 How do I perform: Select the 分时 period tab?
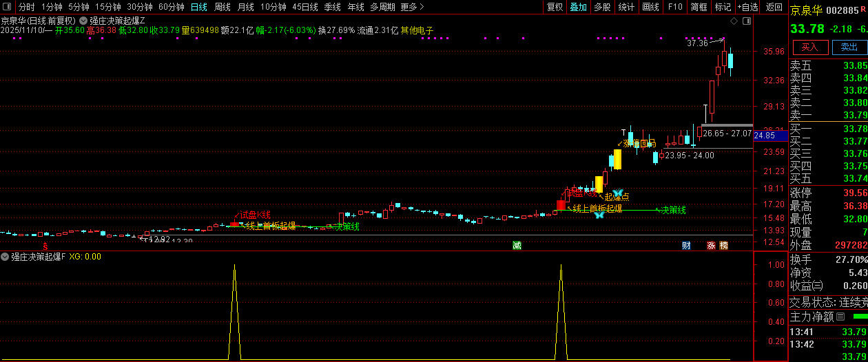pyautogui.click(x=26, y=7)
